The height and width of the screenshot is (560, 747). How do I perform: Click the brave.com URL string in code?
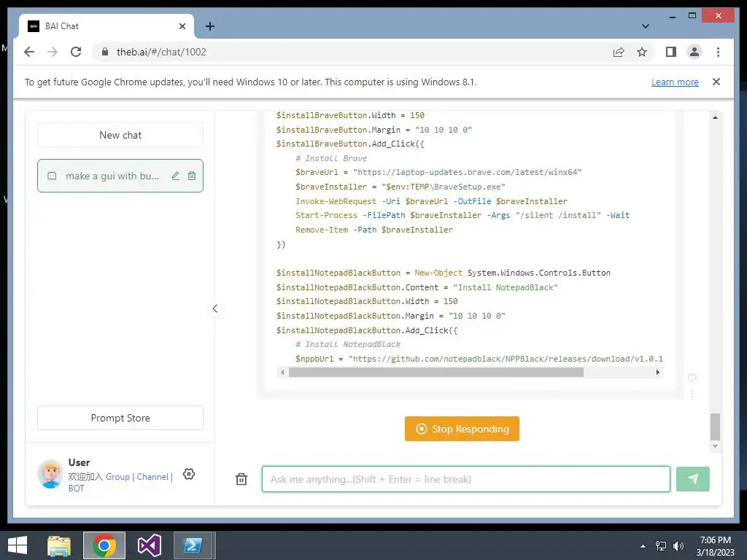pyautogui.click(x=468, y=172)
